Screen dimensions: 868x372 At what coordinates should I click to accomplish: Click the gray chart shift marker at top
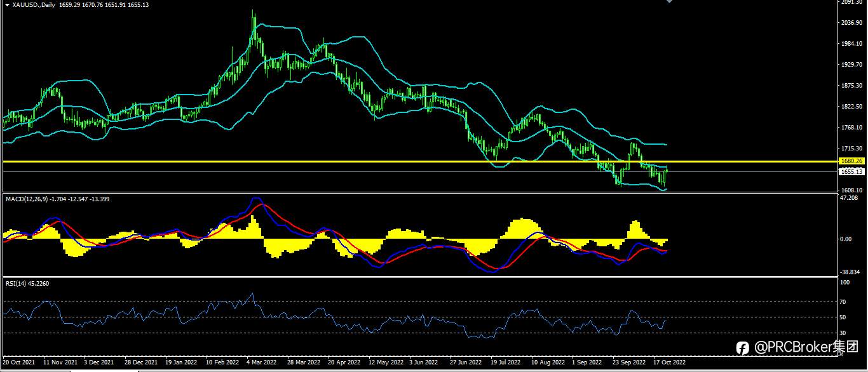pos(669,2)
